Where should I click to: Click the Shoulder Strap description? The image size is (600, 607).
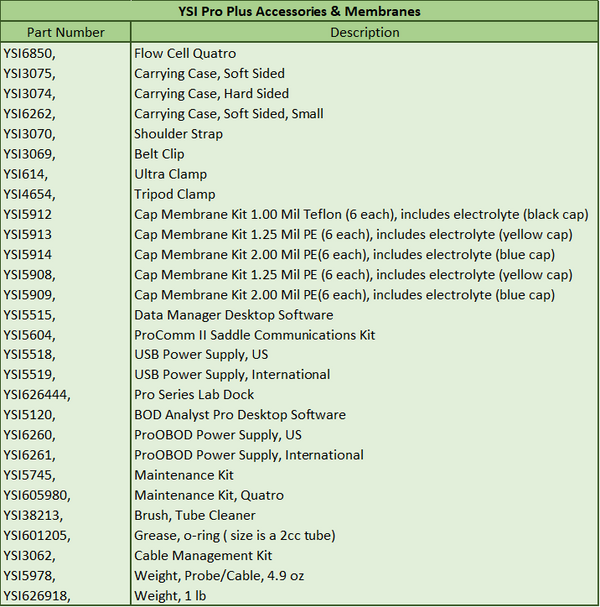[178, 134]
